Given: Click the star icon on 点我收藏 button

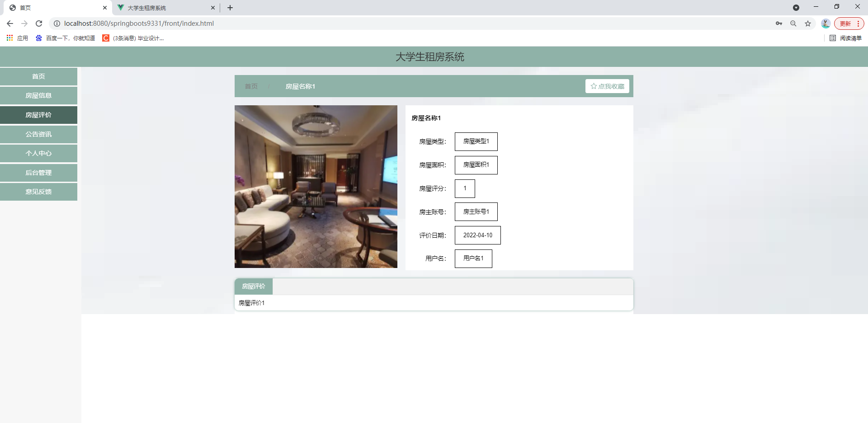Looking at the screenshot, I should [594, 86].
